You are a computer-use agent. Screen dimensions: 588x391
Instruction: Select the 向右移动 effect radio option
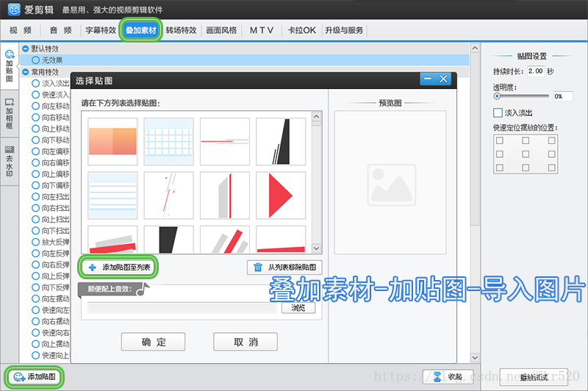click(x=36, y=118)
